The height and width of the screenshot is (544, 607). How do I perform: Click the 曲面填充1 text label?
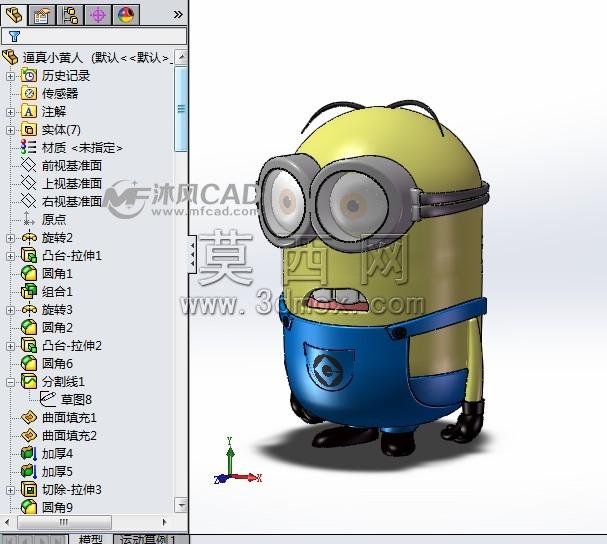[x=69, y=417]
